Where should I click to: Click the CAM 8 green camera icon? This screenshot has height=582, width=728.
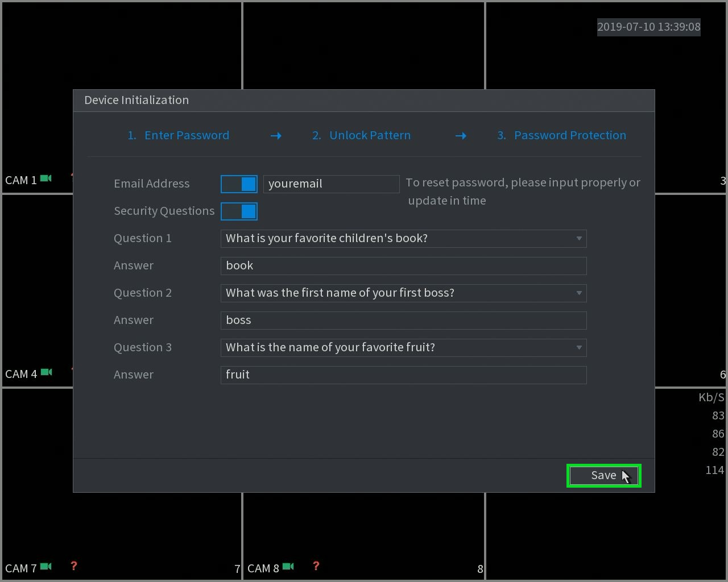coord(288,567)
